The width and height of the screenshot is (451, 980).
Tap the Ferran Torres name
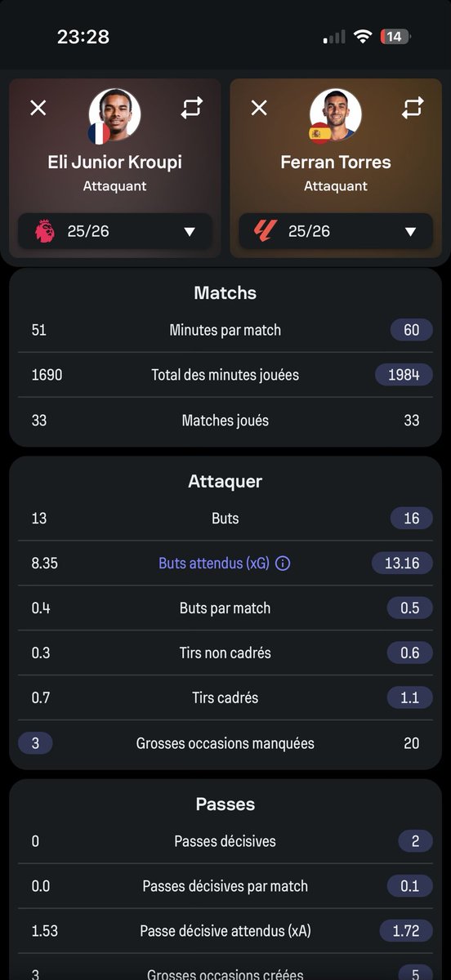pos(336,162)
